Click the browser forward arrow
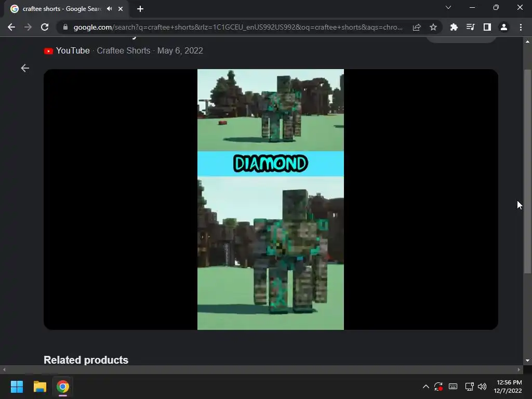The width and height of the screenshot is (532, 399). pos(28,27)
